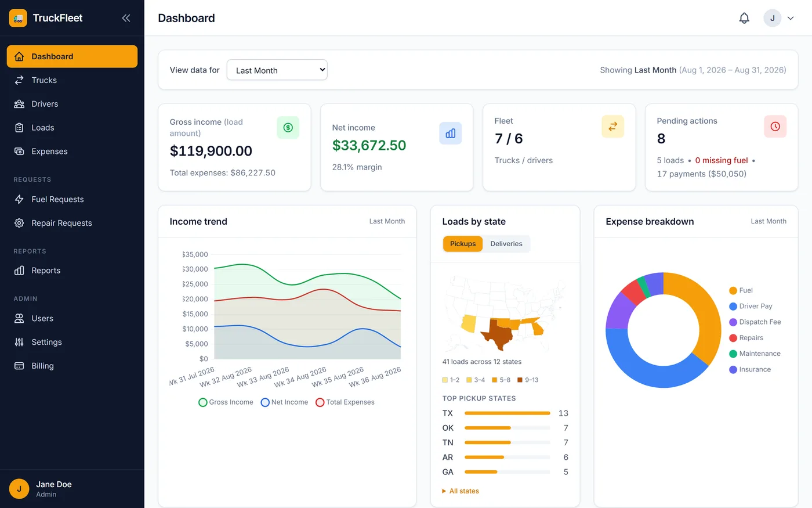Click the TruckFleet truck logo icon
This screenshot has height=508, width=812.
(18, 18)
